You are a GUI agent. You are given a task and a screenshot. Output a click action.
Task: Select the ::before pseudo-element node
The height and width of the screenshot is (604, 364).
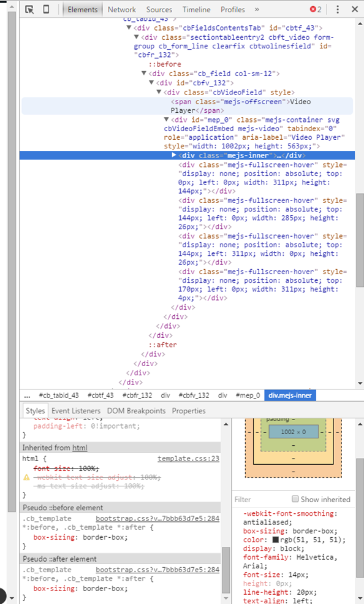(165, 64)
